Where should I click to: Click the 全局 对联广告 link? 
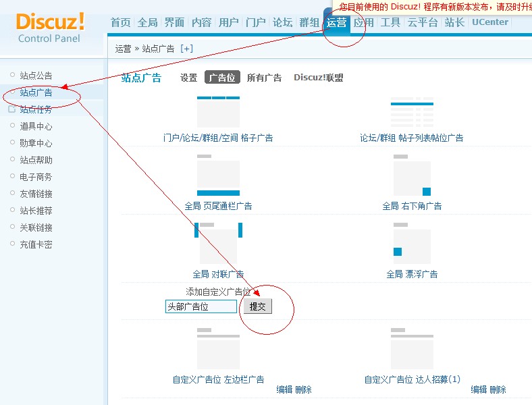pyautogui.click(x=218, y=274)
